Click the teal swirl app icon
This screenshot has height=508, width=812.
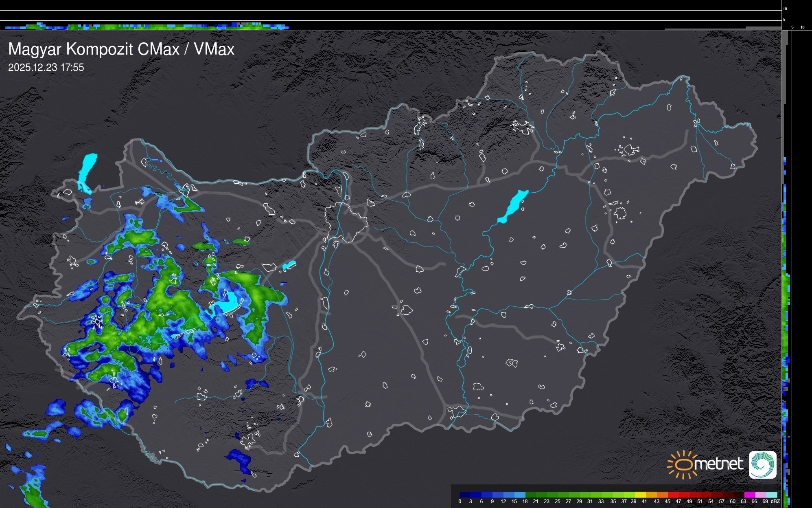pyautogui.click(x=763, y=464)
